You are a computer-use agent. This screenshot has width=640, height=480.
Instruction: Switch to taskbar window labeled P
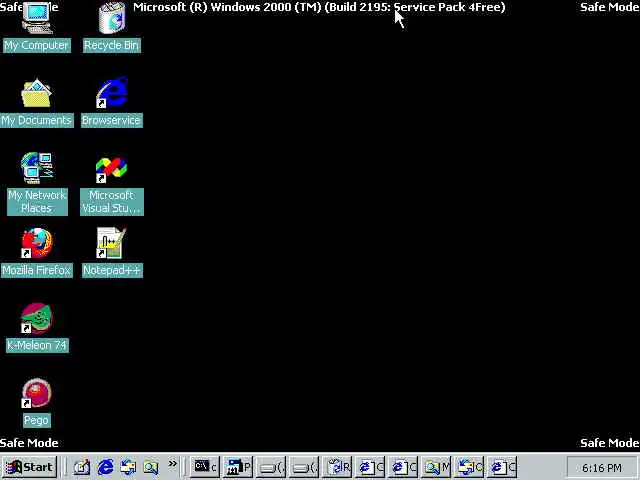click(238, 467)
